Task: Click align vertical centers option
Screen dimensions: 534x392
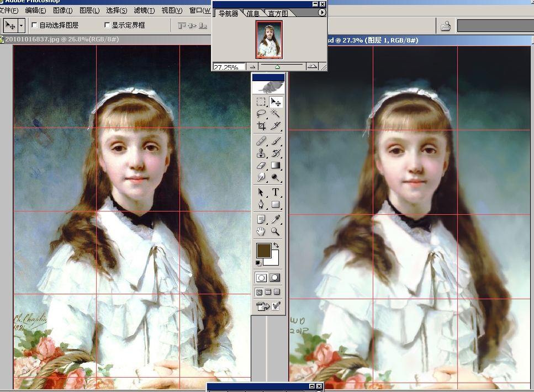Action: coord(192,25)
